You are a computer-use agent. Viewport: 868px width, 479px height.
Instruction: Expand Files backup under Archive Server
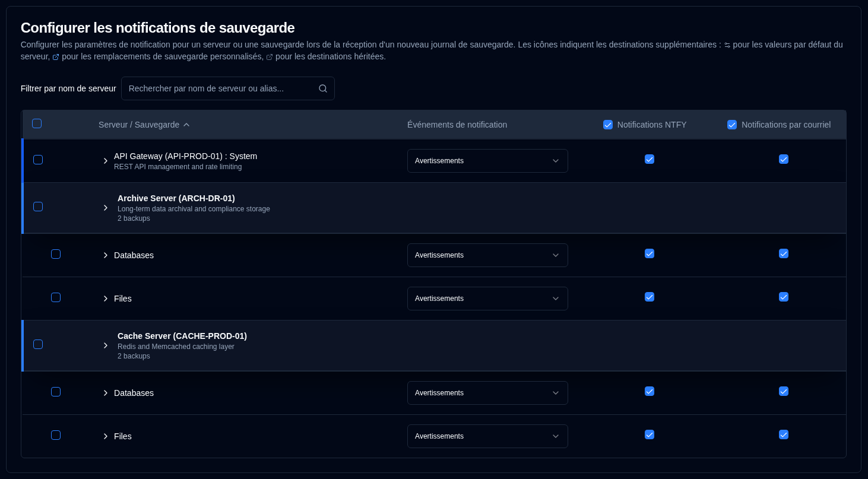coord(106,299)
